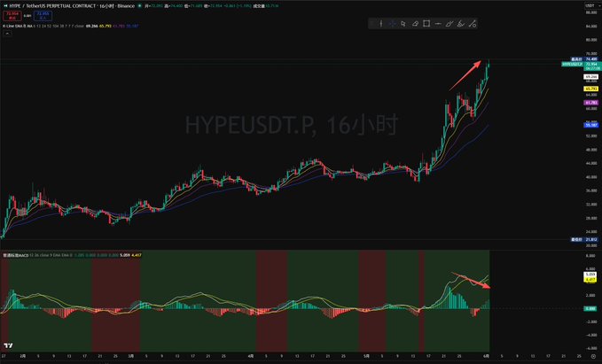Click the white 69.266 EMA price tag

(x=590, y=77)
